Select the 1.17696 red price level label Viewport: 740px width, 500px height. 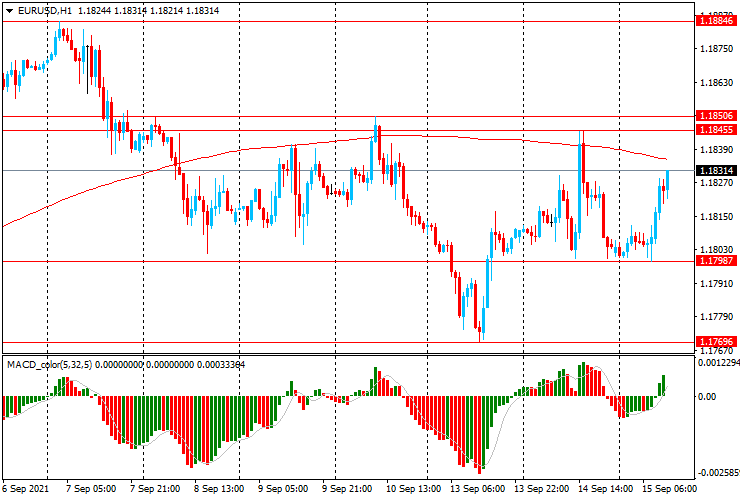point(716,341)
